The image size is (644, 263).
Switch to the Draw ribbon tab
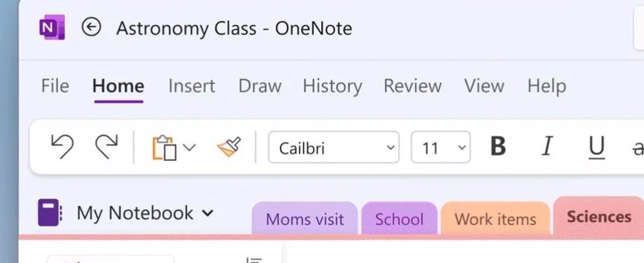pos(259,86)
